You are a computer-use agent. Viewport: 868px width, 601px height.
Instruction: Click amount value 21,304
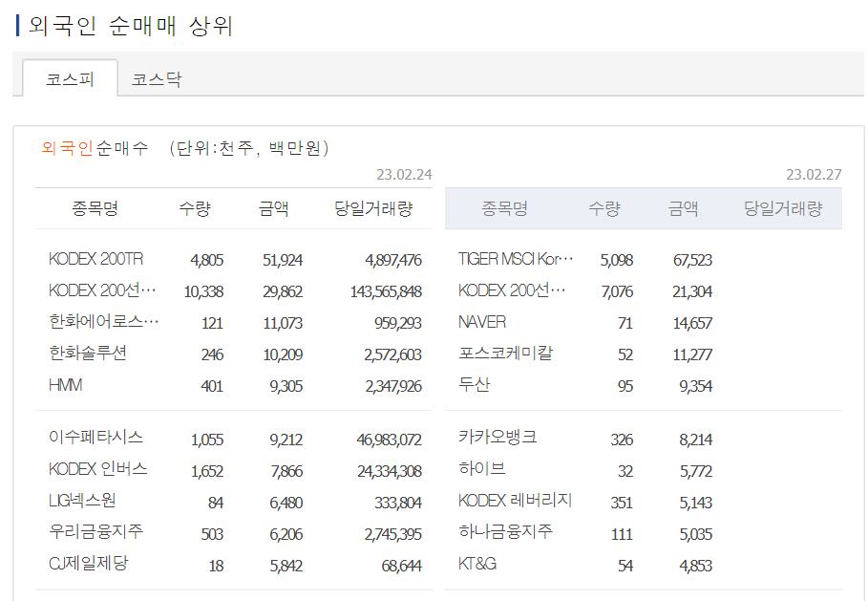click(x=692, y=291)
